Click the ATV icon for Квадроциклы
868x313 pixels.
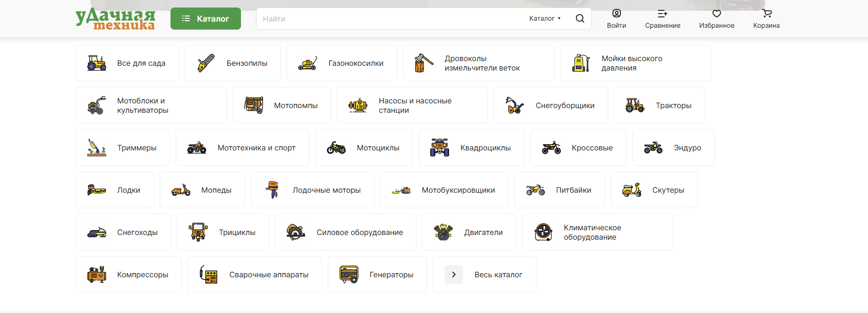pos(440,148)
